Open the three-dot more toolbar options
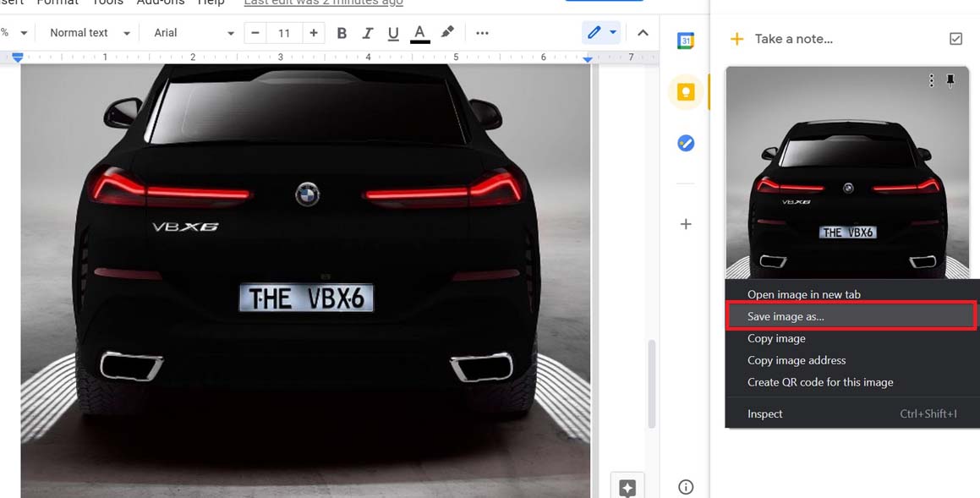This screenshot has width=980, height=498. click(482, 33)
